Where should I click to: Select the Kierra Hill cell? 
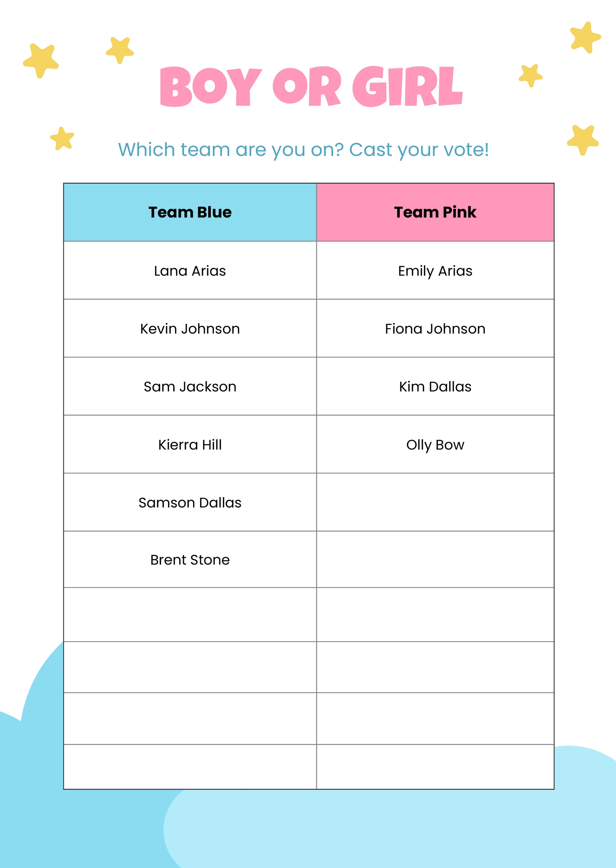(190, 444)
